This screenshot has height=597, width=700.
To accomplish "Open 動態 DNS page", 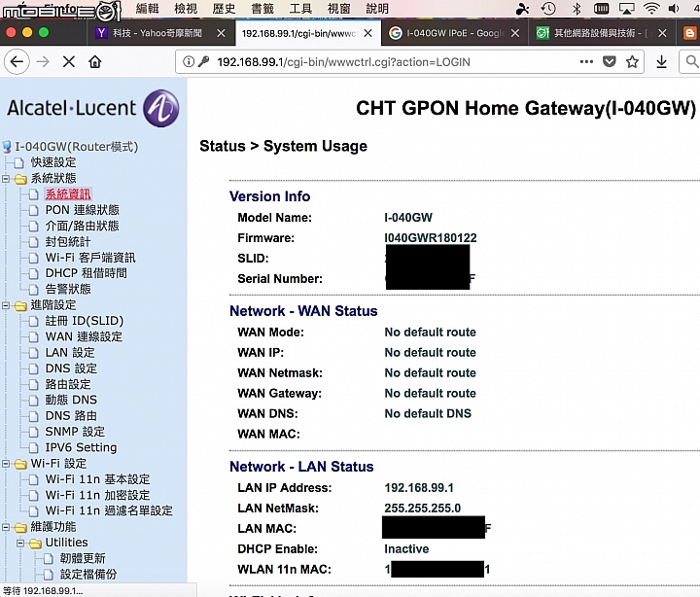I will 71,400.
